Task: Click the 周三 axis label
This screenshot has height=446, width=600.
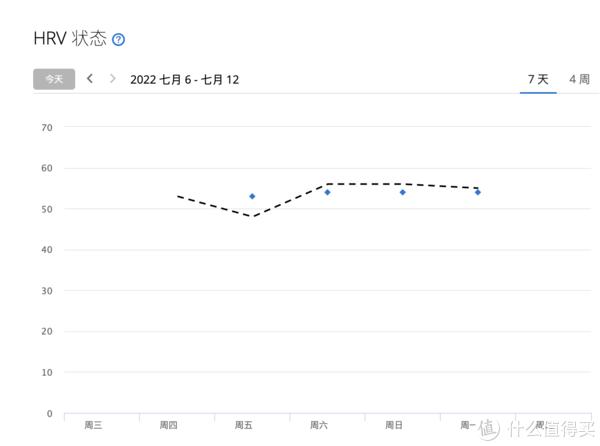Action: point(93,425)
